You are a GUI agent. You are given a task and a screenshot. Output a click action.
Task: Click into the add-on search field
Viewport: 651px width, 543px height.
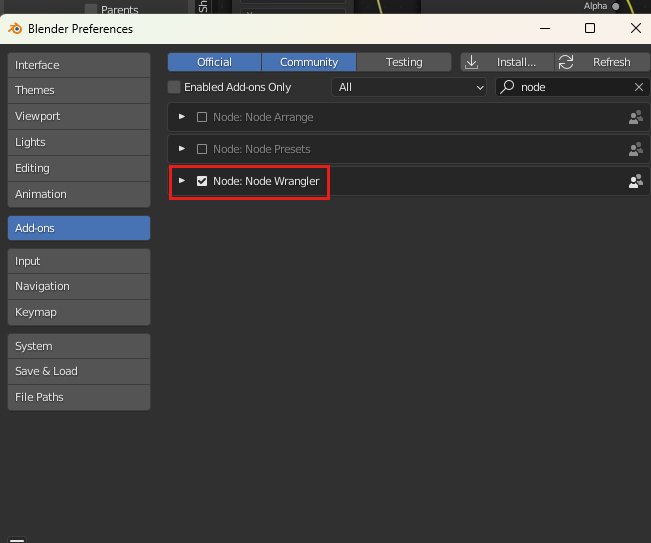573,87
